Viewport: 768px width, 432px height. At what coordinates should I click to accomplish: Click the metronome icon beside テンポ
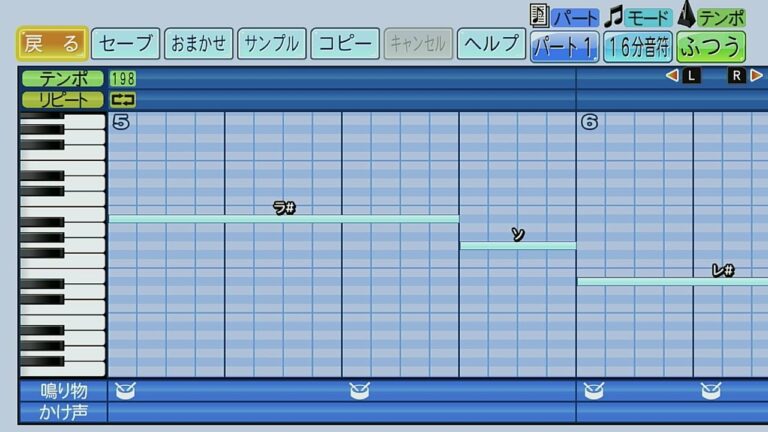687,16
